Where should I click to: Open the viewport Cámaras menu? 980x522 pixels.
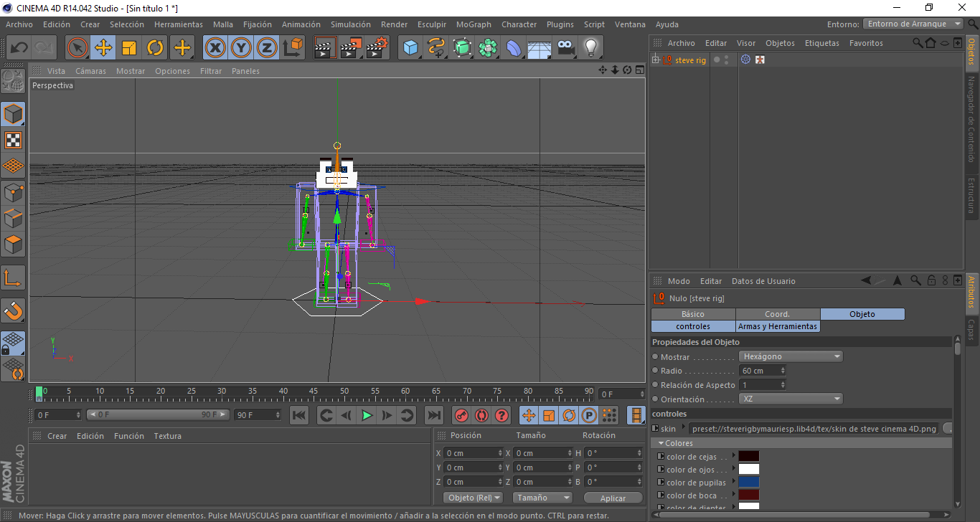click(90, 71)
